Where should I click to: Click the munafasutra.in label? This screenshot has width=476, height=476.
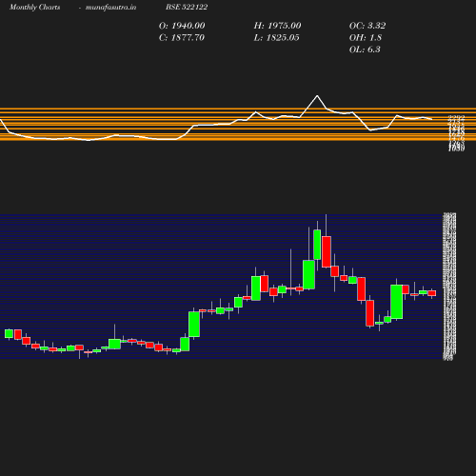coord(110,7)
